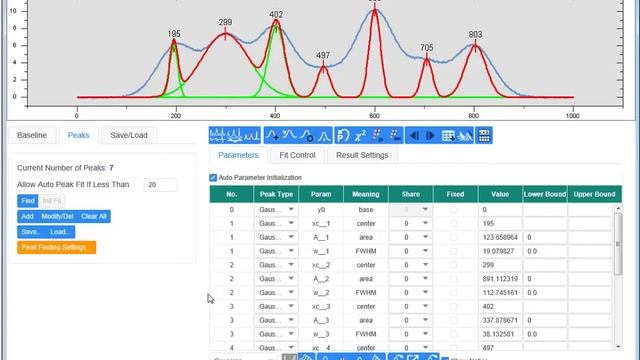Click the pink dots one-iteration fit icon

378,136
